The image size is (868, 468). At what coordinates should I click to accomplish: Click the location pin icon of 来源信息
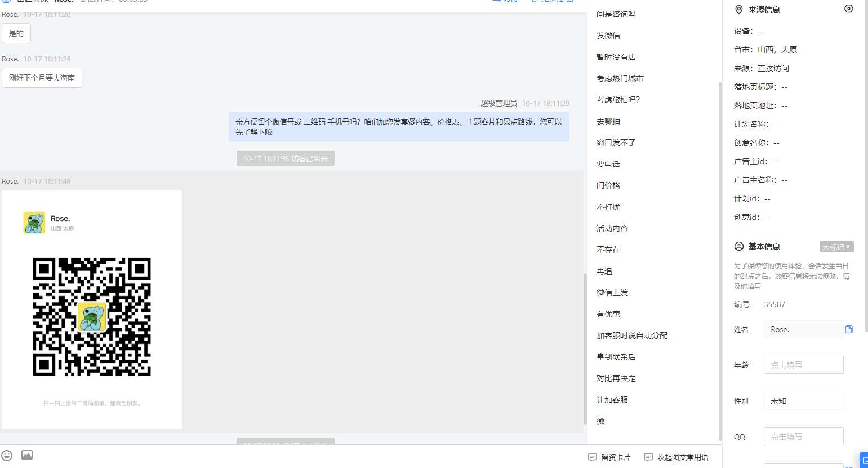[x=739, y=10]
